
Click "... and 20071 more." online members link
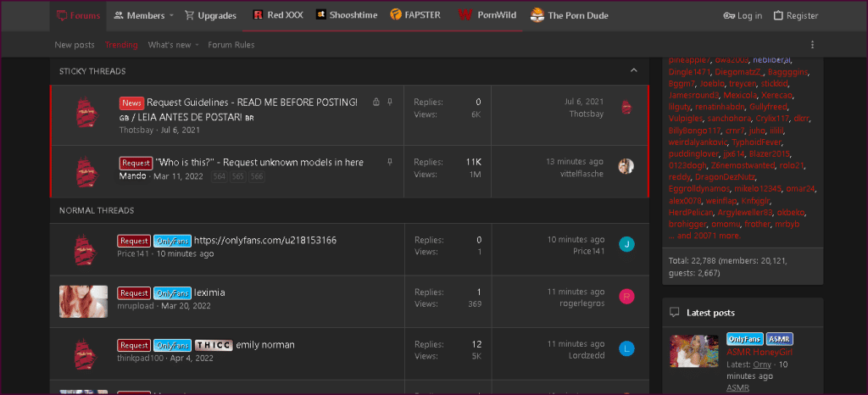(704, 236)
